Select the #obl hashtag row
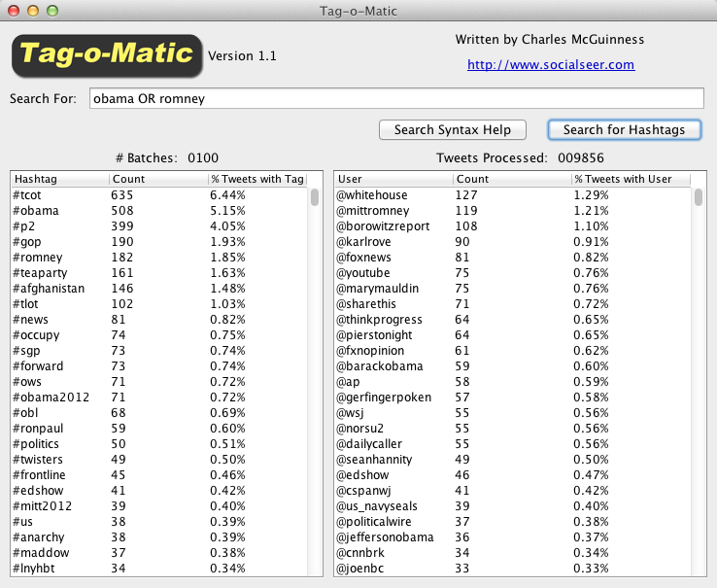The width and height of the screenshot is (717, 588). click(x=159, y=413)
